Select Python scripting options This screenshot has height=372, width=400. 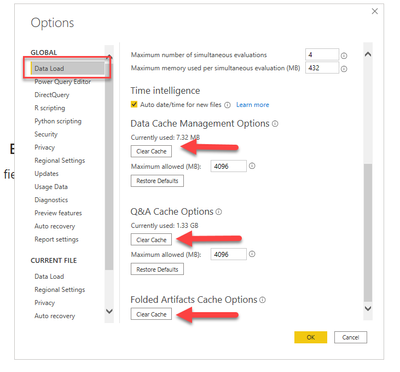coord(58,121)
